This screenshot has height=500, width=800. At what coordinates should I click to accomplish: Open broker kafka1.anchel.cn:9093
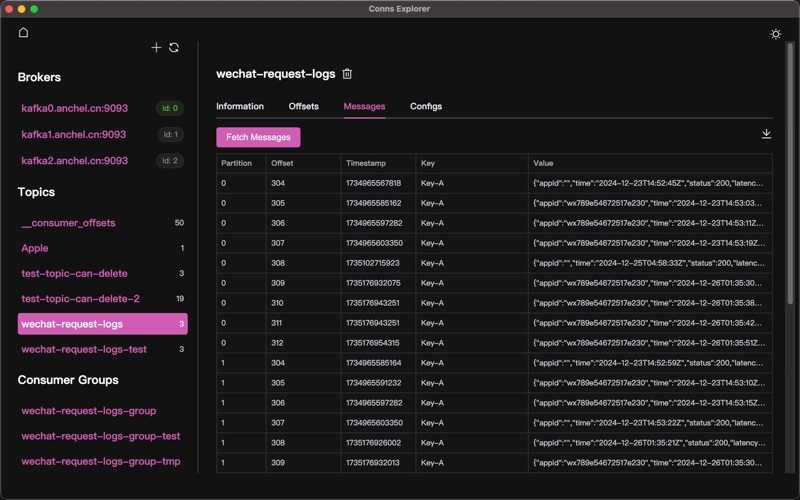coord(73,135)
